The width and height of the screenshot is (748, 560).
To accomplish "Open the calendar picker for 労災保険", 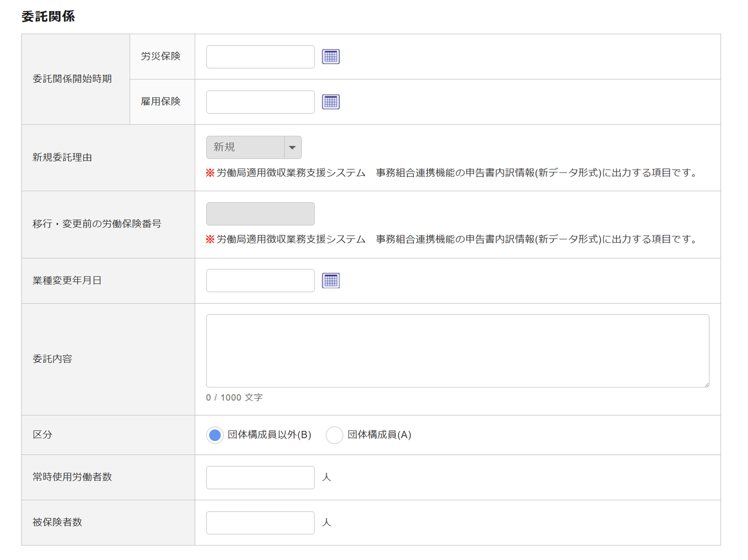I will pos(330,57).
